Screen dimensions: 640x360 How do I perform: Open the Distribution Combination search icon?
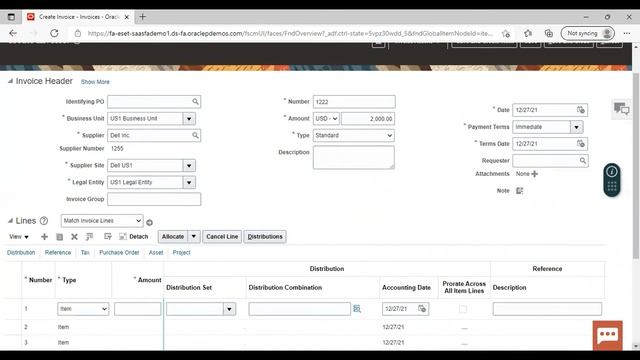point(357,309)
